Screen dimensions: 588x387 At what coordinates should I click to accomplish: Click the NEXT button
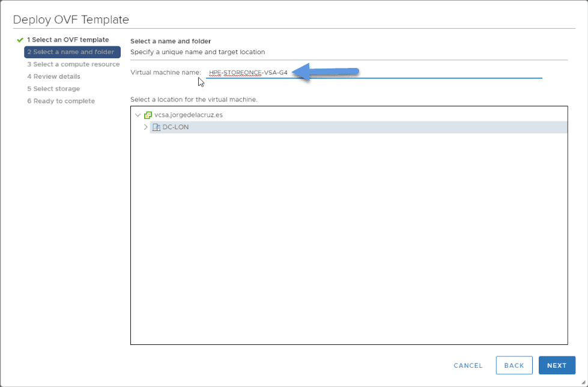click(x=557, y=365)
